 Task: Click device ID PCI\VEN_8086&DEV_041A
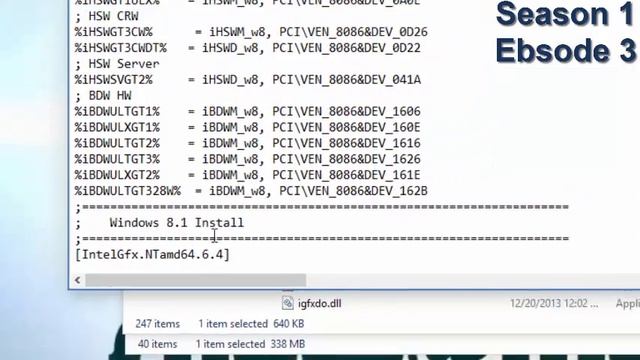point(347,80)
